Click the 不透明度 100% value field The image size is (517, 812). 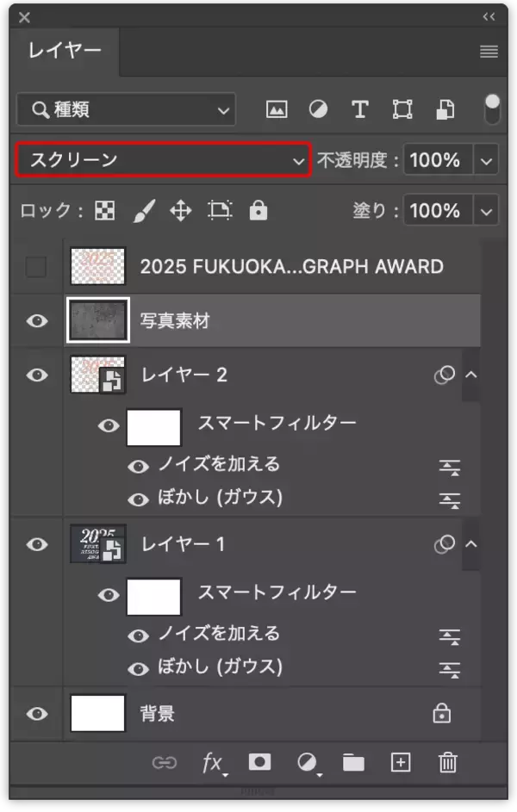[x=438, y=160]
